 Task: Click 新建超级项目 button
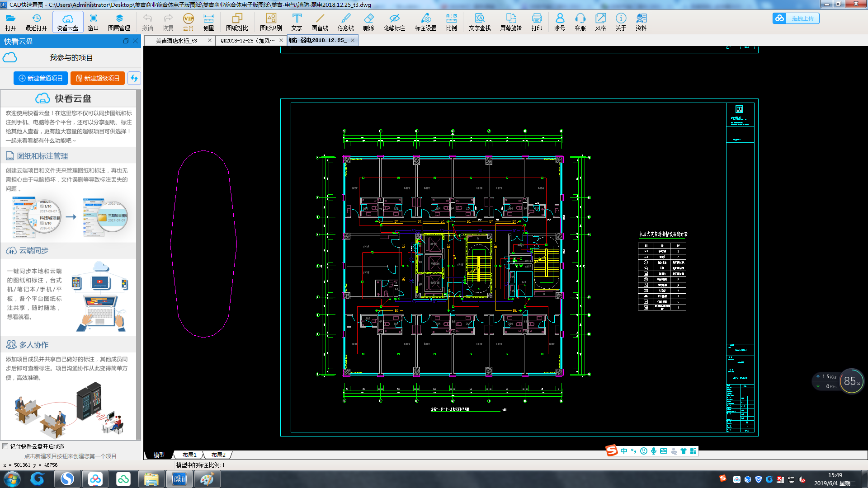click(98, 78)
